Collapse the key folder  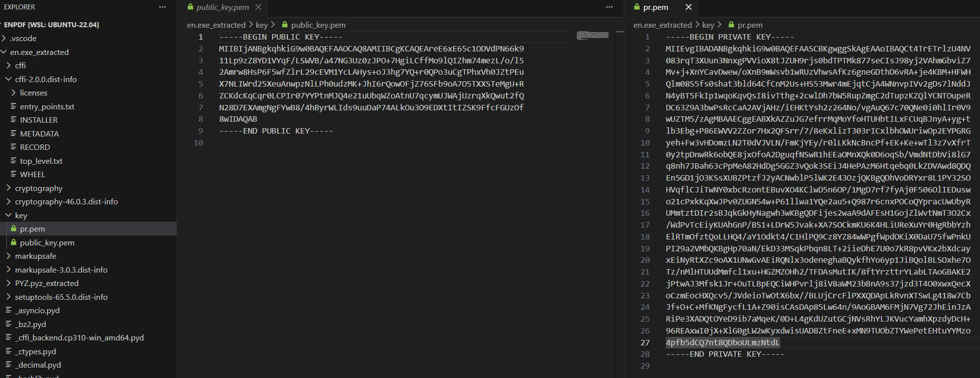coord(8,215)
